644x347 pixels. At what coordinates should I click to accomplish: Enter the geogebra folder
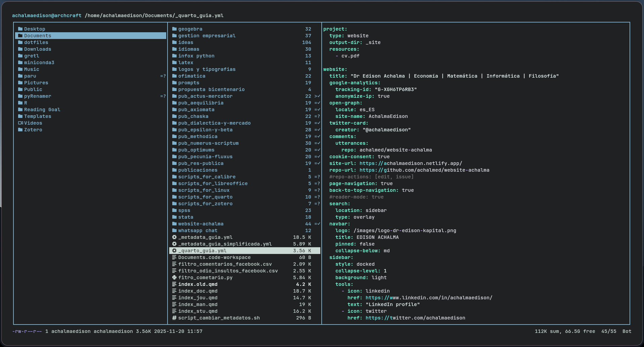coord(190,29)
